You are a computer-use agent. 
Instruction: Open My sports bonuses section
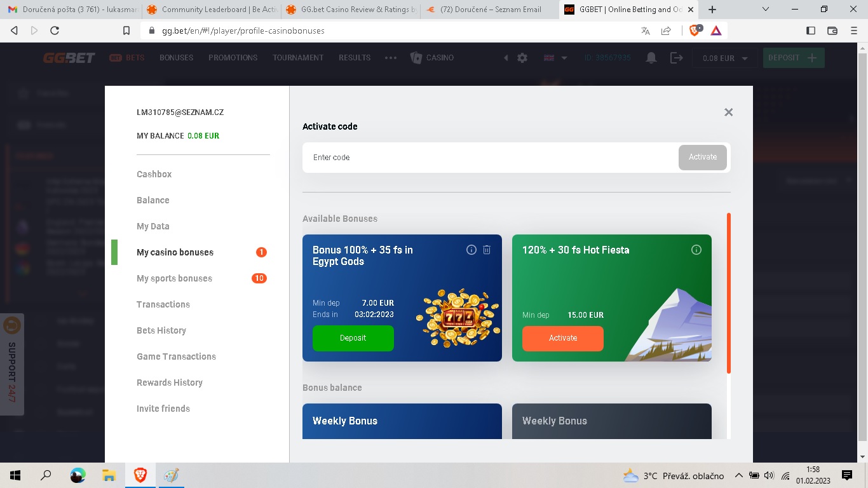(x=175, y=278)
